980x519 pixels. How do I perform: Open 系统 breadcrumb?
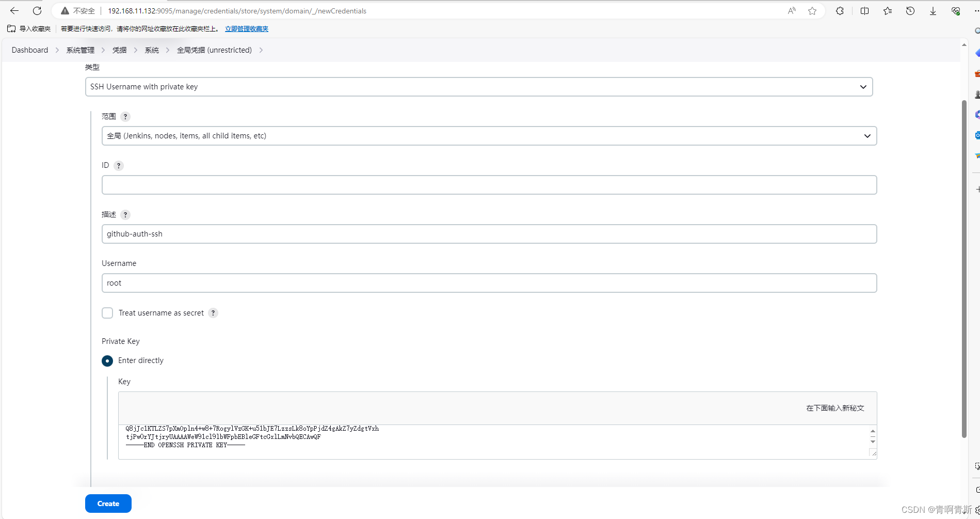(152, 50)
